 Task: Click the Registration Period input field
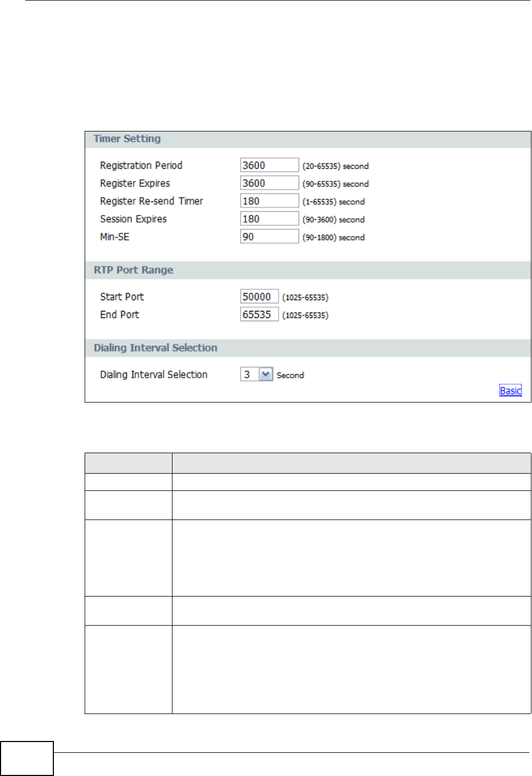pyautogui.click(x=270, y=165)
